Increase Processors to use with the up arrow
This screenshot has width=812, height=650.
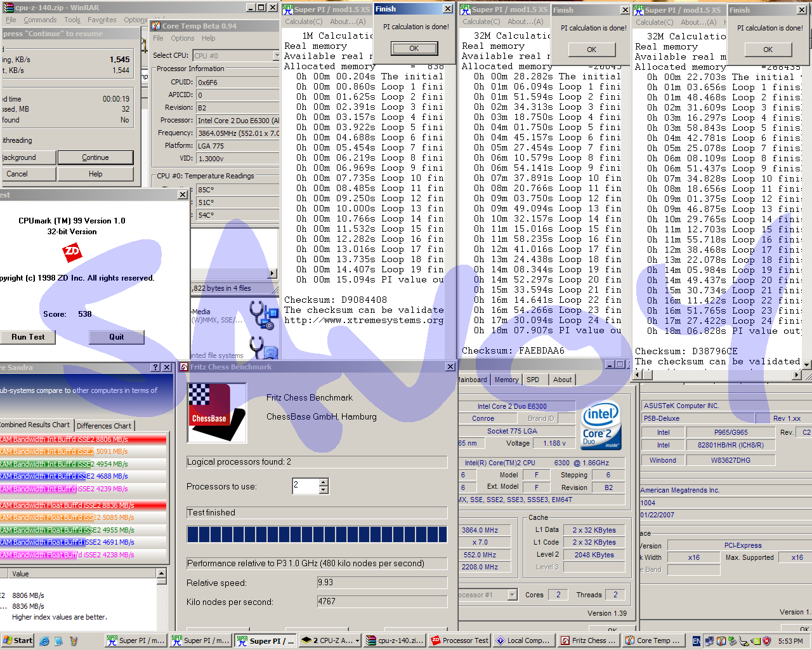pos(324,482)
